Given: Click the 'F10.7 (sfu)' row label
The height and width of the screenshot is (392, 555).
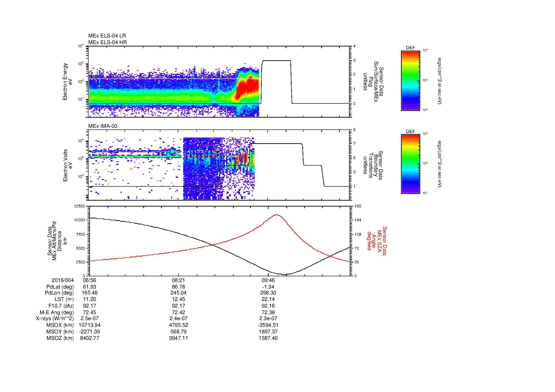Looking at the screenshot, I should tap(61, 306).
